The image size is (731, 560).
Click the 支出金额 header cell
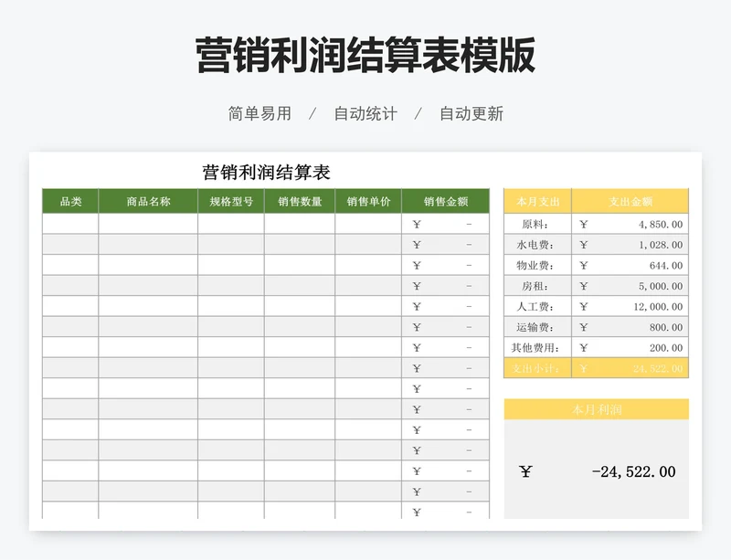point(630,201)
